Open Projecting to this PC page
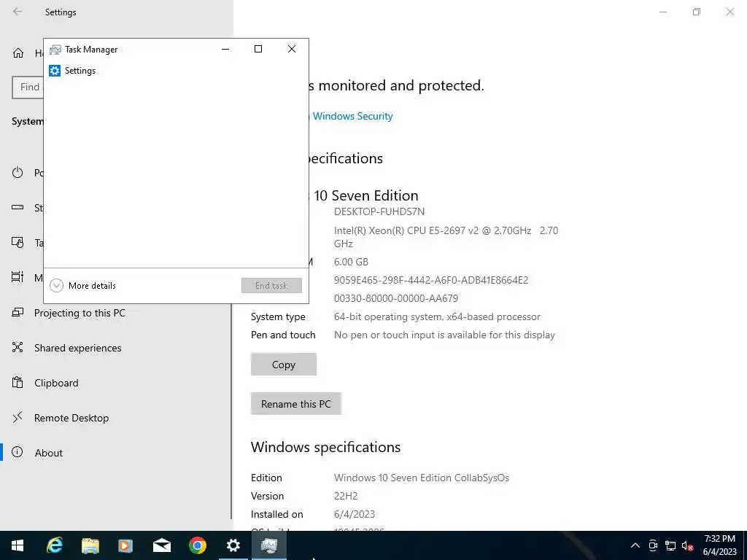Screen dimensions: 747x560 tap(80, 313)
